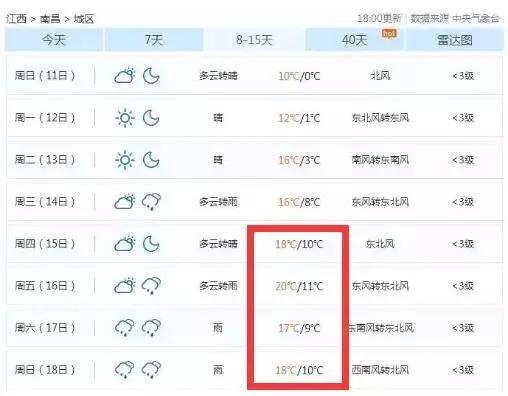Click the 南昌 breadcrumb link
This screenshot has height=396, width=508.
coord(50,19)
